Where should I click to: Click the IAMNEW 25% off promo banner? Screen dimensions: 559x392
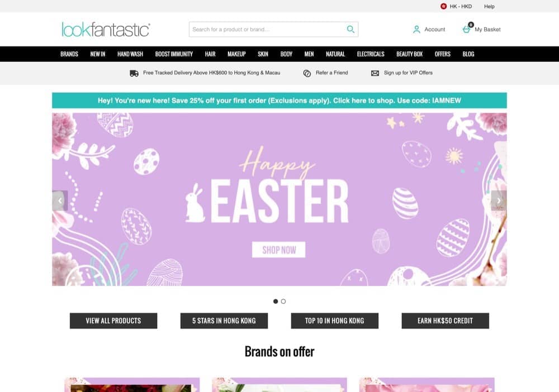(279, 101)
